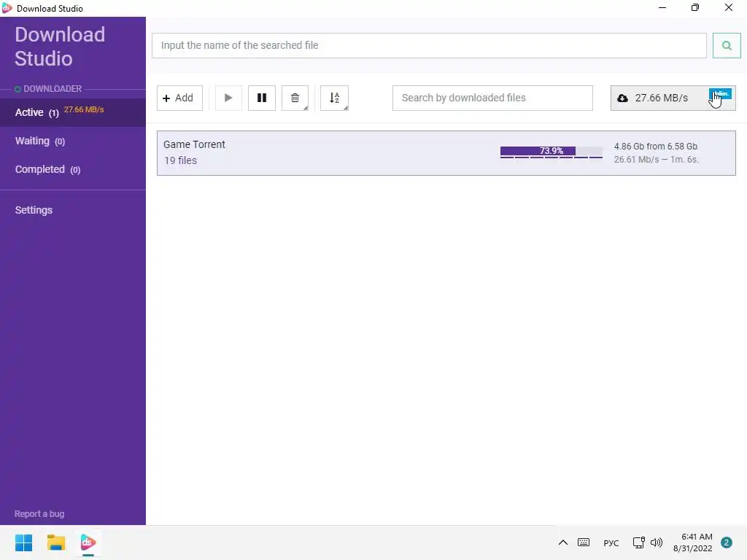Click the 4.86 Gb from 6.58 Gb text
747x560 pixels.
click(x=656, y=146)
